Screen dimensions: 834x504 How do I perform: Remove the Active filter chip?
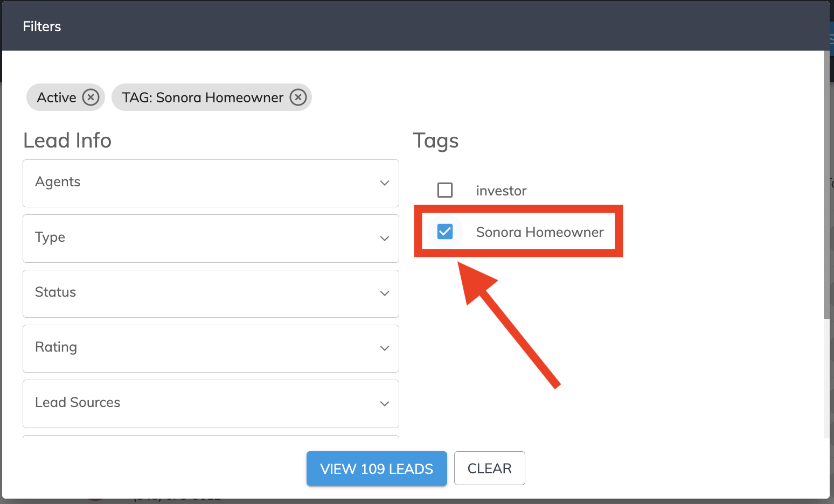click(x=91, y=97)
